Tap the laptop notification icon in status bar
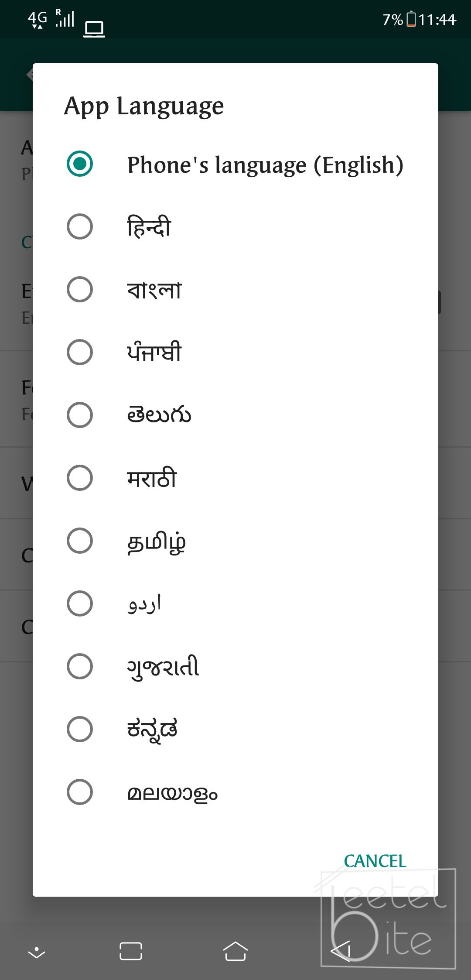Viewport: 471px width, 980px height. (x=94, y=29)
